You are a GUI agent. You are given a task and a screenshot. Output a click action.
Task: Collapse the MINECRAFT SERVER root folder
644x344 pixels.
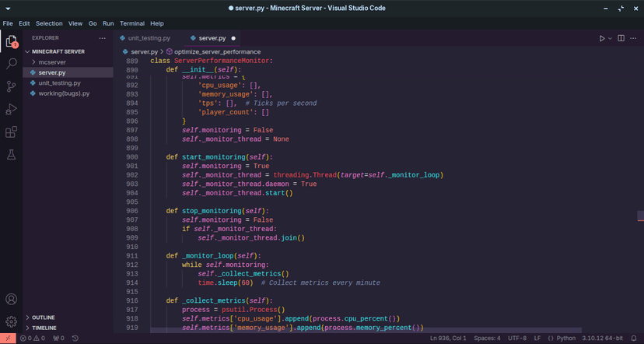tap(58, 51)
